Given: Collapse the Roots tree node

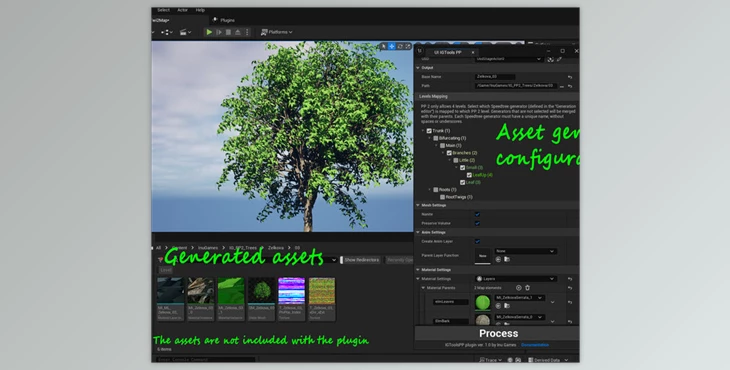Looking at the screenshot, I should point(430,189).
